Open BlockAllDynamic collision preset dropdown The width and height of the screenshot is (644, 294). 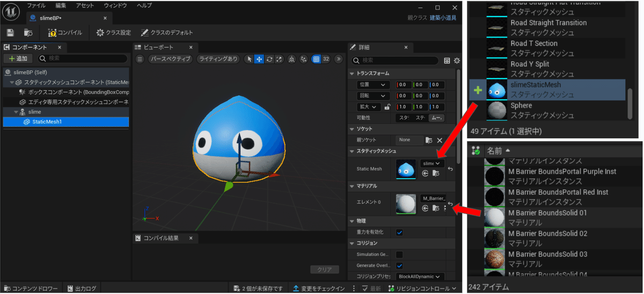coord(420,276)
